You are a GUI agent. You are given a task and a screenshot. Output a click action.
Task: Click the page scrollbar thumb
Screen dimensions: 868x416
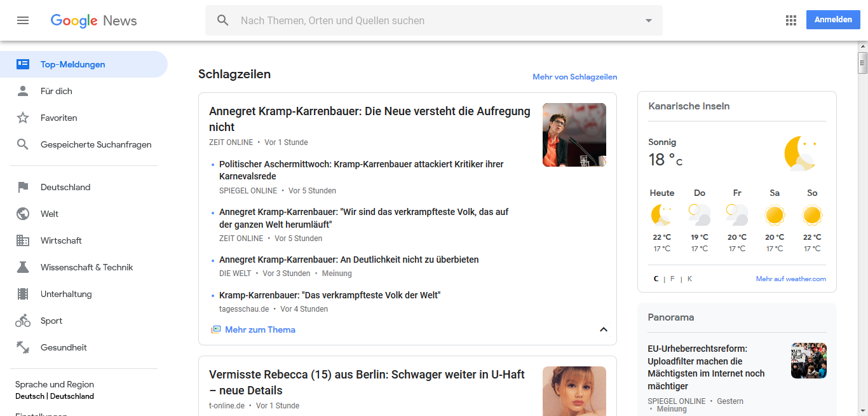coord(863,63)
